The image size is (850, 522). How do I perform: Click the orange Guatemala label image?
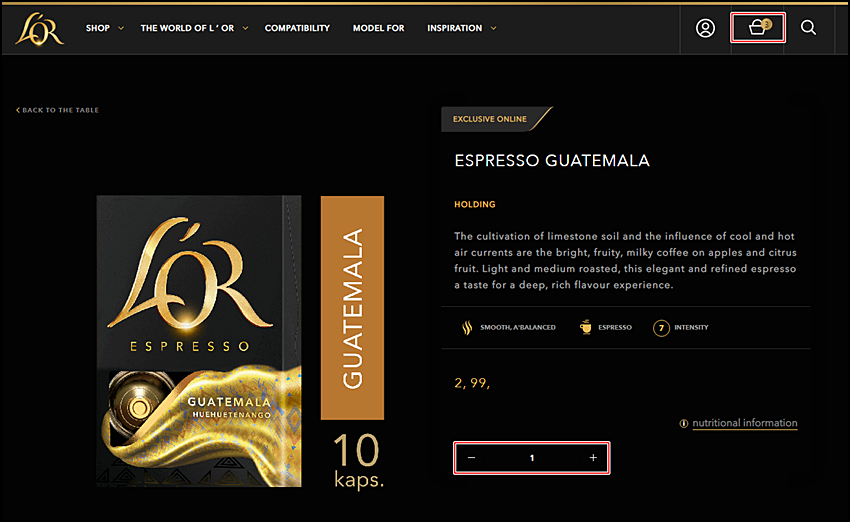[x=352, y=308]
